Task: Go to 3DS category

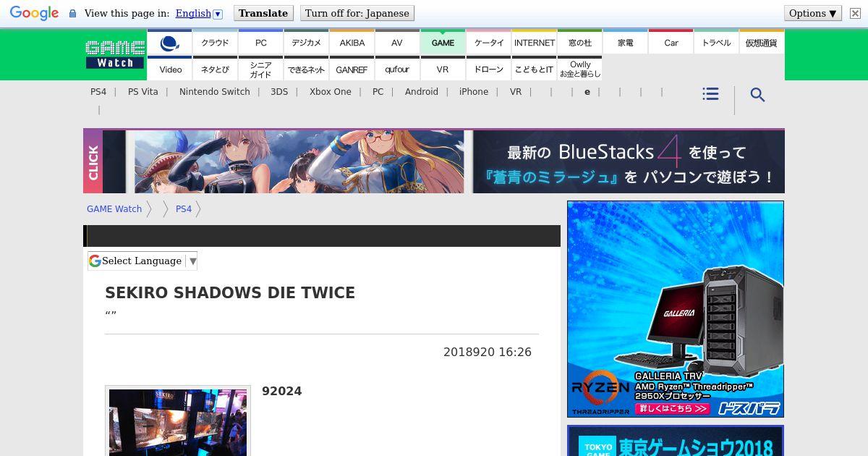Action: pos(279,92)
